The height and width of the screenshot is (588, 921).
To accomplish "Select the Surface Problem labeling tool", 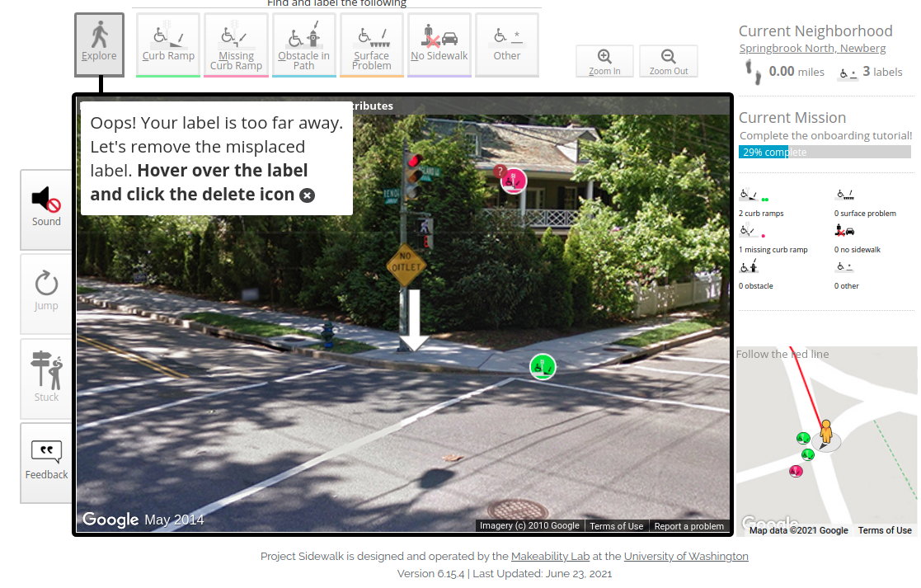I will pos(371,45).
